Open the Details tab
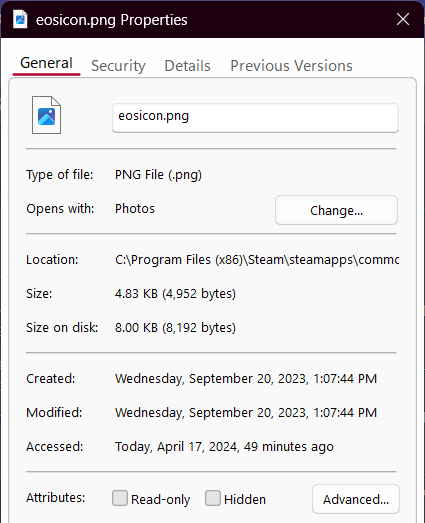Viewport: 425px width, 523px height. [x=187, y=66]
